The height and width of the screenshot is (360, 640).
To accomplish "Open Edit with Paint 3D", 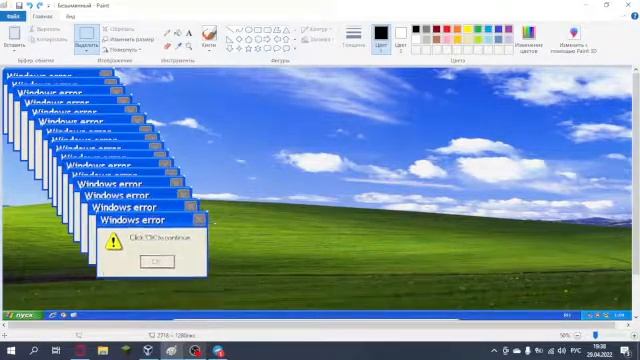I will tap(573, 39).
